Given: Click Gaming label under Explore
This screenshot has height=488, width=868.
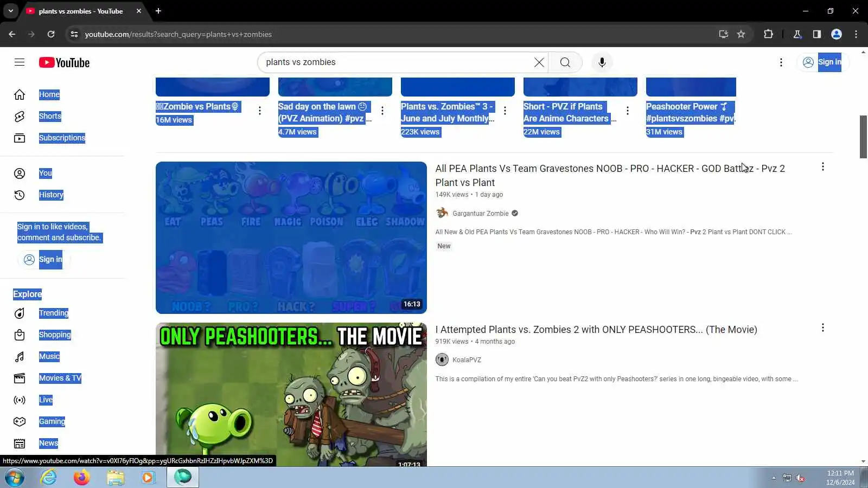Looking at the screenshot, I should point(52,421).
